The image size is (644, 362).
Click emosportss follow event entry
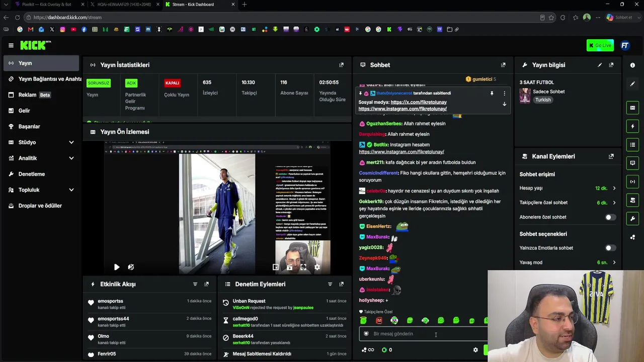coord(149,304)
